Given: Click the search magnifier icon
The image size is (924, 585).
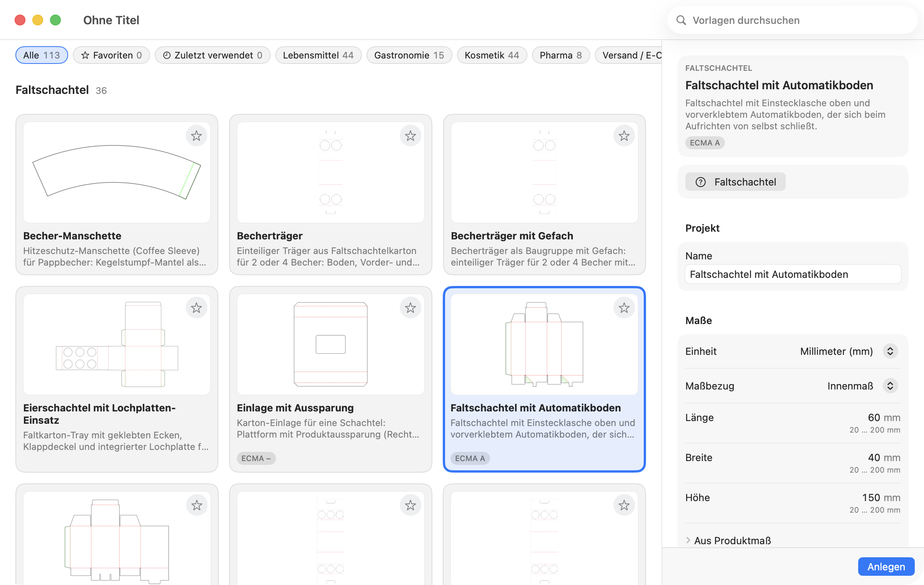Looking at the screenshot, I should (681, 20).
